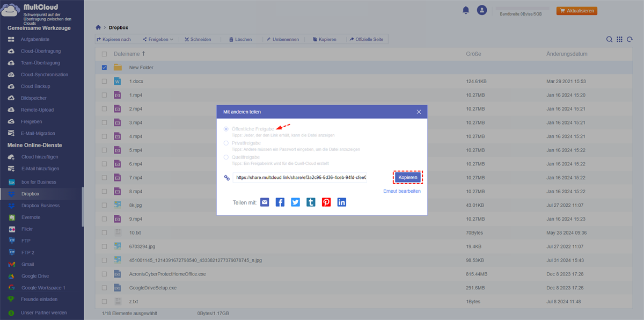Open the user account avatar
Viewport: 644px width, 320px height.
[x=482, y=10]
